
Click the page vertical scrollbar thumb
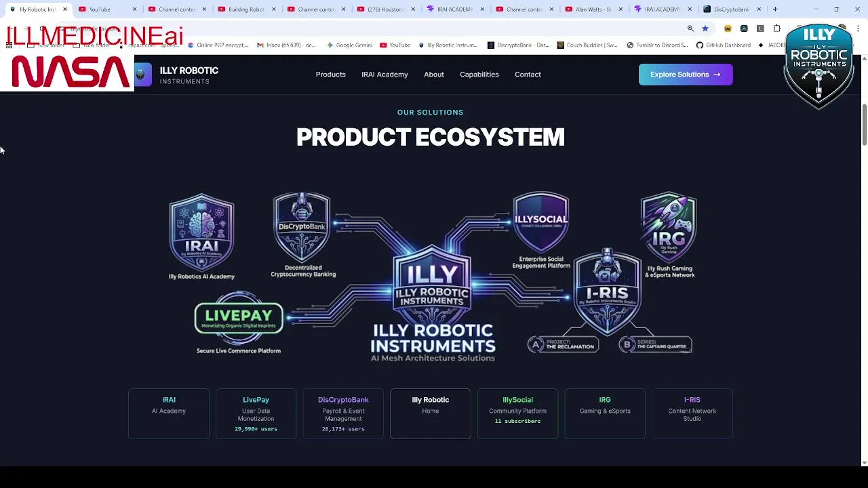(864, 125)
